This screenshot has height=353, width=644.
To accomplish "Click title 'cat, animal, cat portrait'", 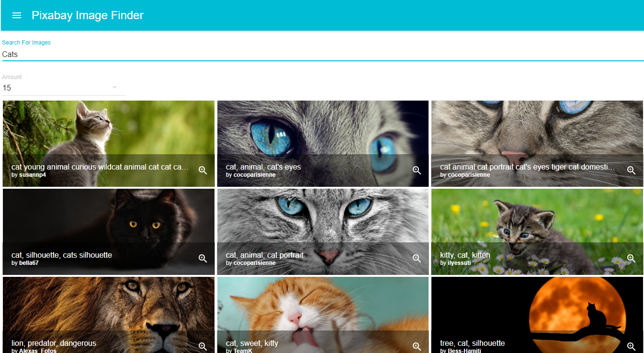I will pos(265,255).
